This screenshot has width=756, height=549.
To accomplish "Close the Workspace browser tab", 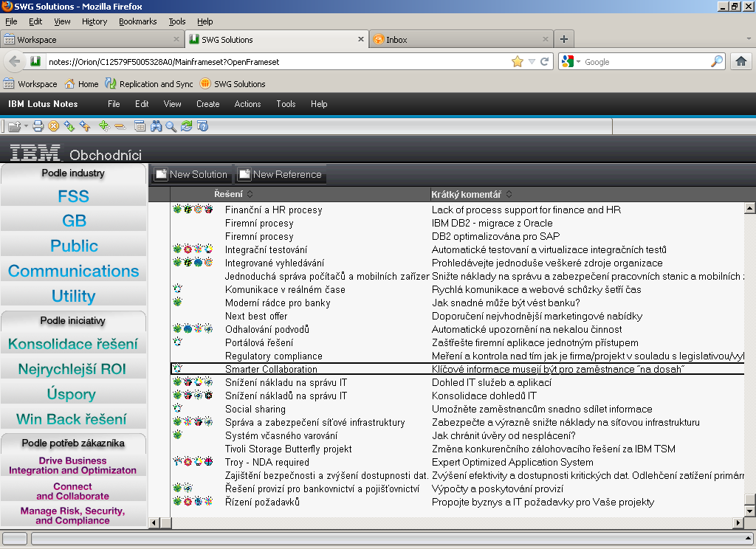I will [176, 39].
